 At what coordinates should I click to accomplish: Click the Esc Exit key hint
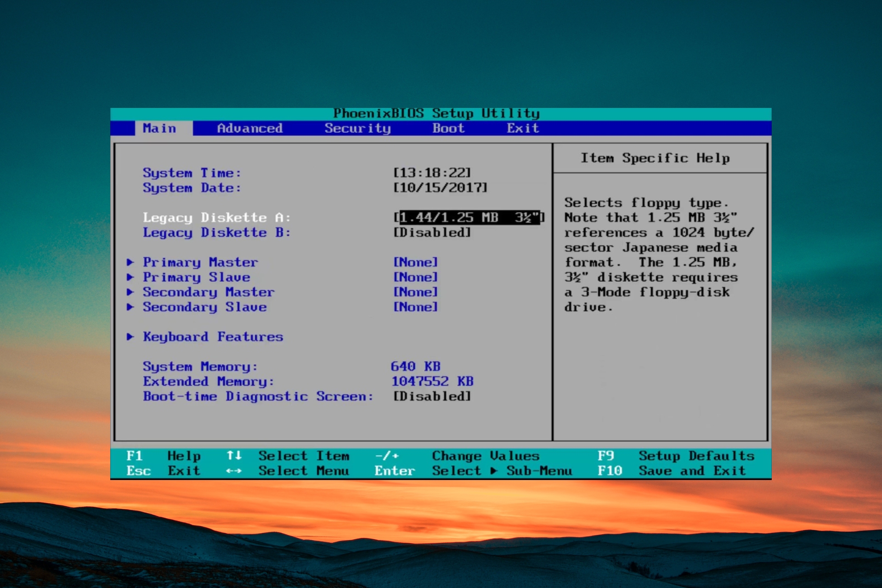tap(163, 471)
